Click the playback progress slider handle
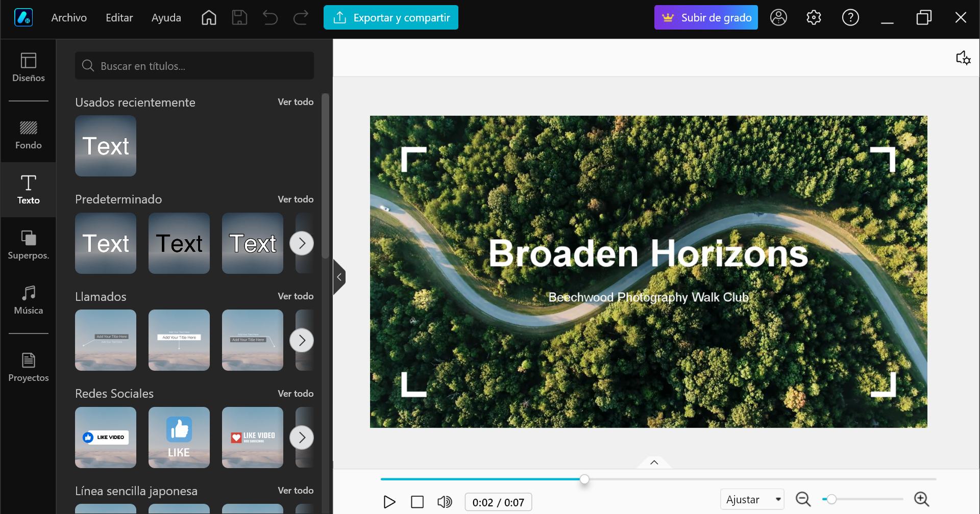 pyautogui.click(x=584, y=479)
